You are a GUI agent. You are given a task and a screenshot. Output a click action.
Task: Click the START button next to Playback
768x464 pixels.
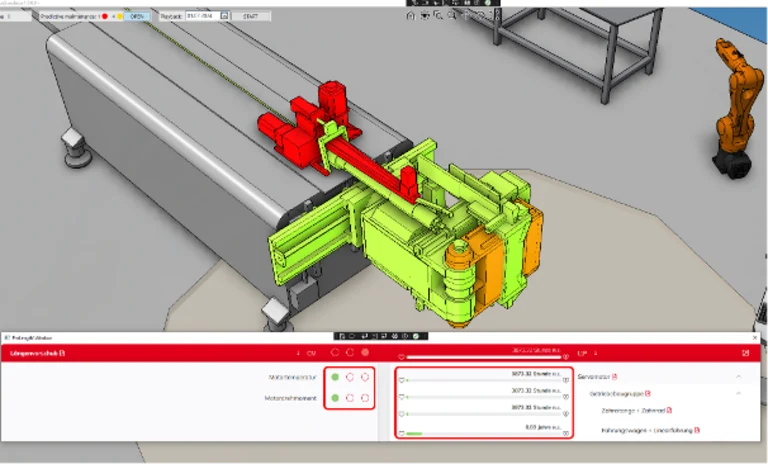click(x=250, y=16)
